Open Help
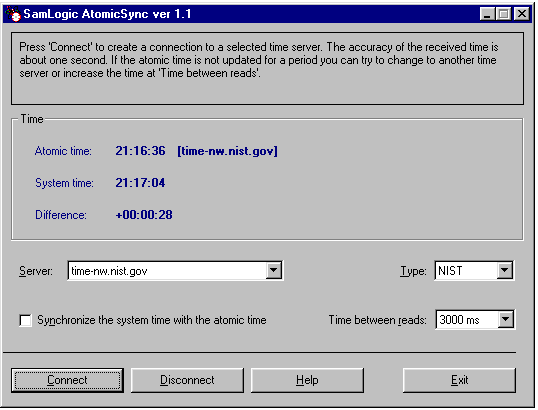The height and width of the screenshot is (410, 538). click(307, 380)
